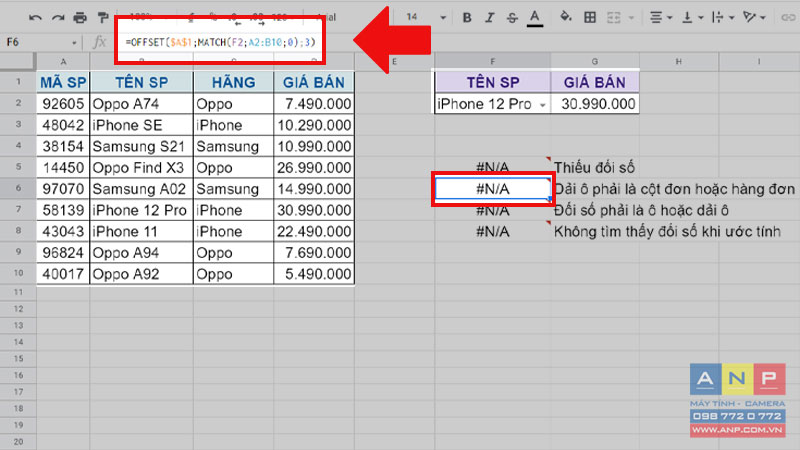Click the TÊN SP header in column F
Image resolution: width=800 pixels, height=450 pixels.
click(492, 82)
